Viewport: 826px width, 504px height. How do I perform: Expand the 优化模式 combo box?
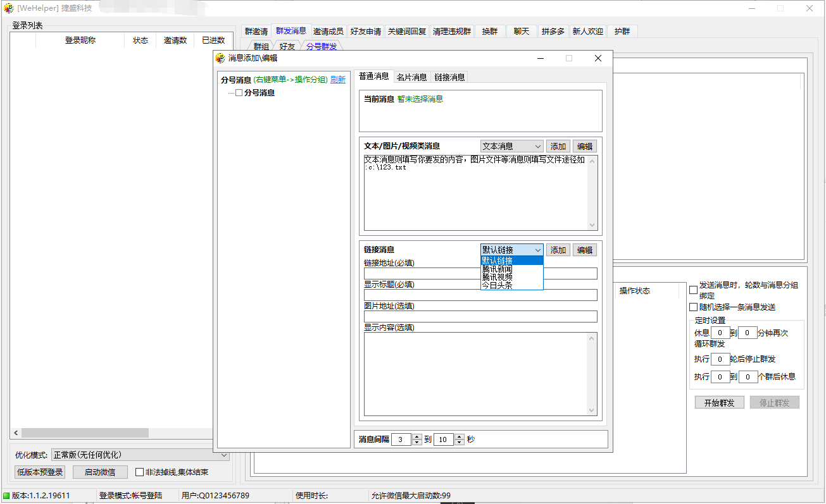click(224, 455)
